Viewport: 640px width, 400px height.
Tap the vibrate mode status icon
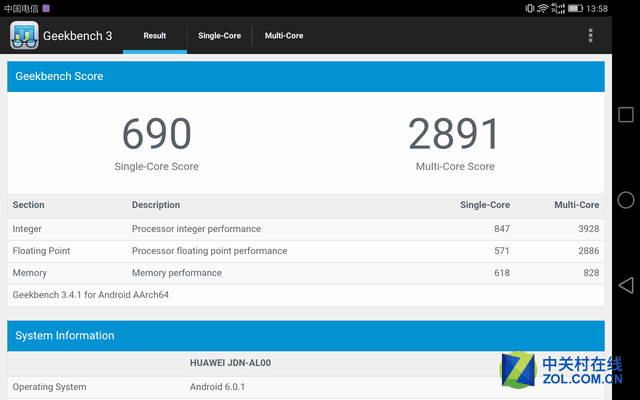pos(529,8)
